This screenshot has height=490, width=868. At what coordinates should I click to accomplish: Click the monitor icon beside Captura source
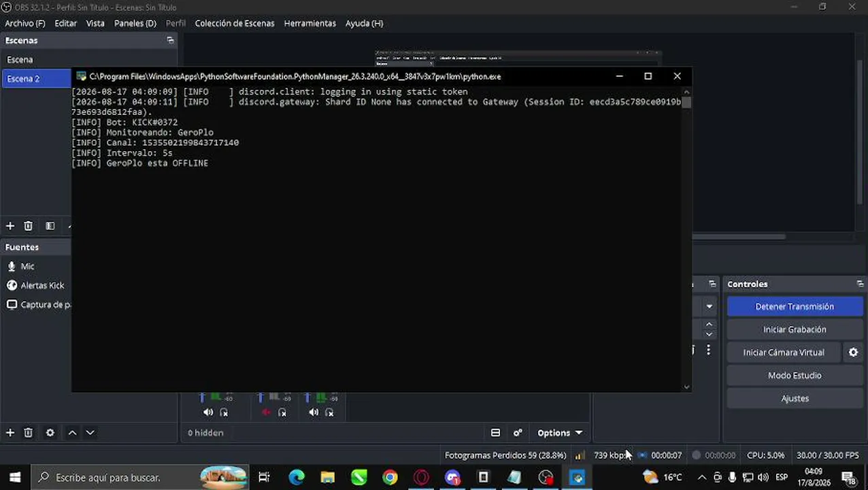(x=12, y=305)
